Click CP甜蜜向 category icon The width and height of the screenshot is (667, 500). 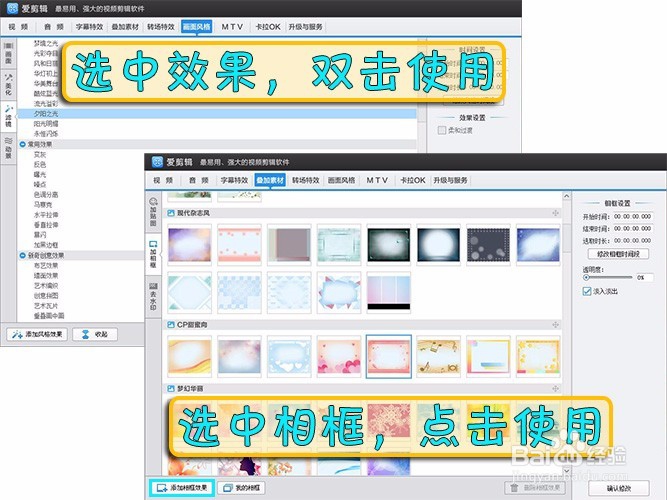171,325
